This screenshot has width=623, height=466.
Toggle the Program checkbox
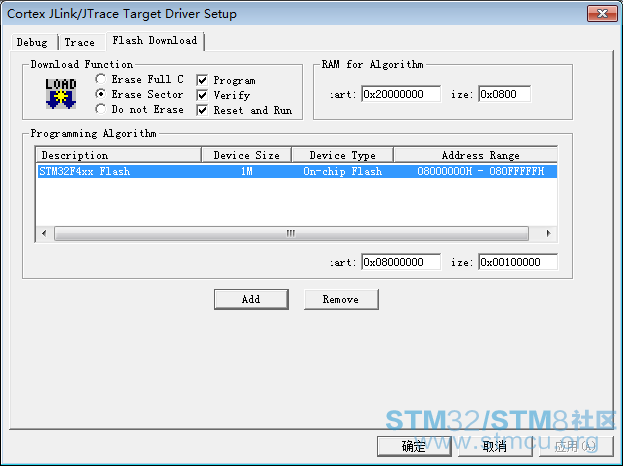pyautogui.click(x=202, y=80)
